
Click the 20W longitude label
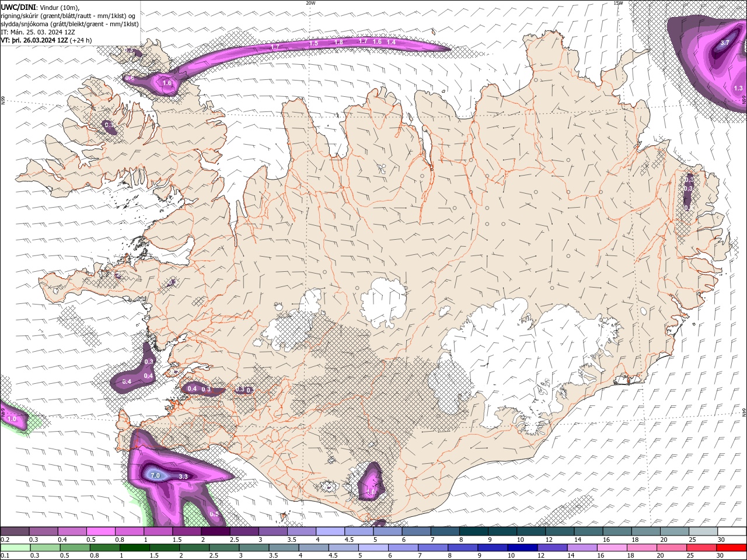[310, 3]
